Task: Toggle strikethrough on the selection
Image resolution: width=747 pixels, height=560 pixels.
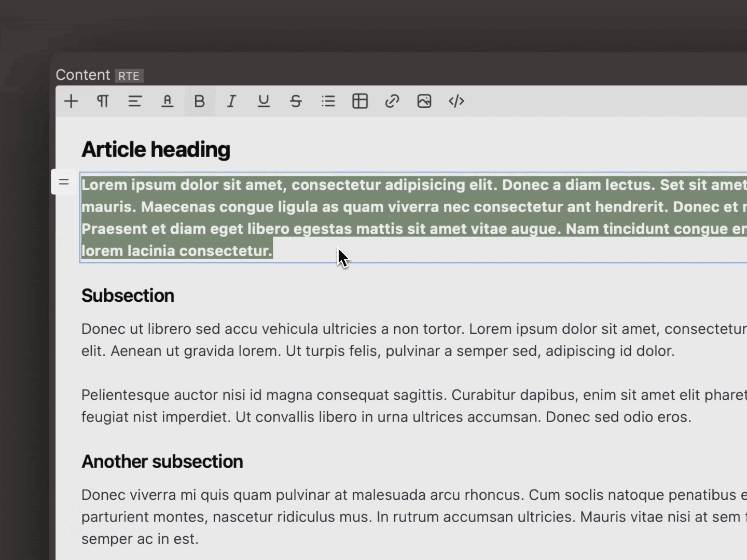Action: point(296,101)
